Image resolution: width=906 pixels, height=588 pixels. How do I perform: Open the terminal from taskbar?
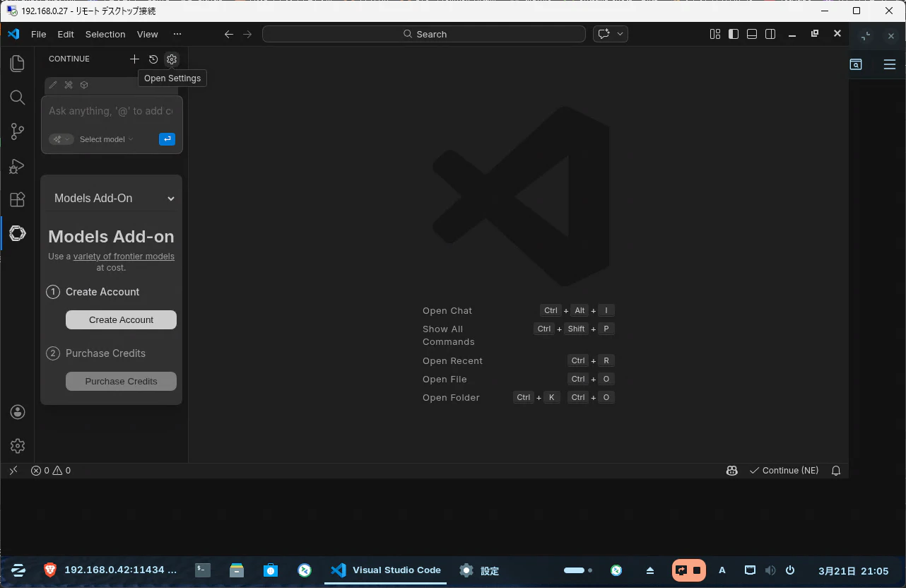[203, 570]
